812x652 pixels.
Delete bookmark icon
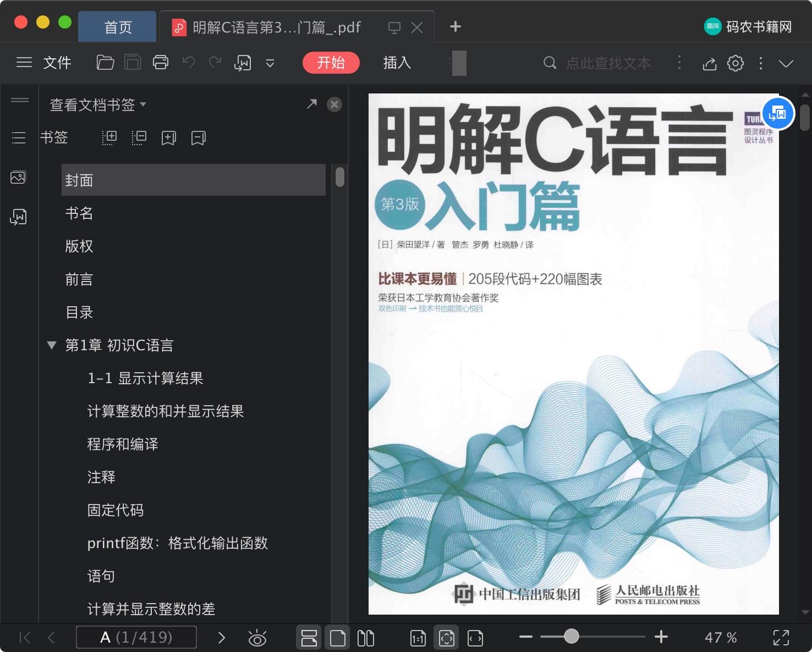click(x=198, y=138)
